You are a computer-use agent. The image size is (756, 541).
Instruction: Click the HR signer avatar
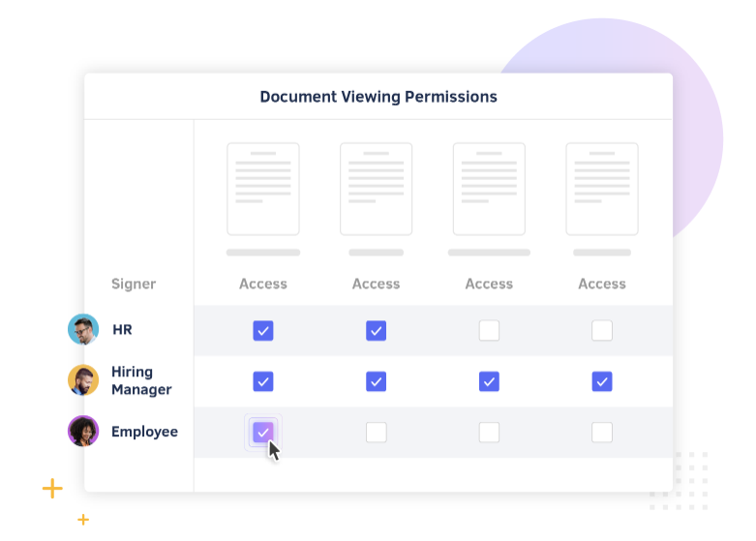83,330
